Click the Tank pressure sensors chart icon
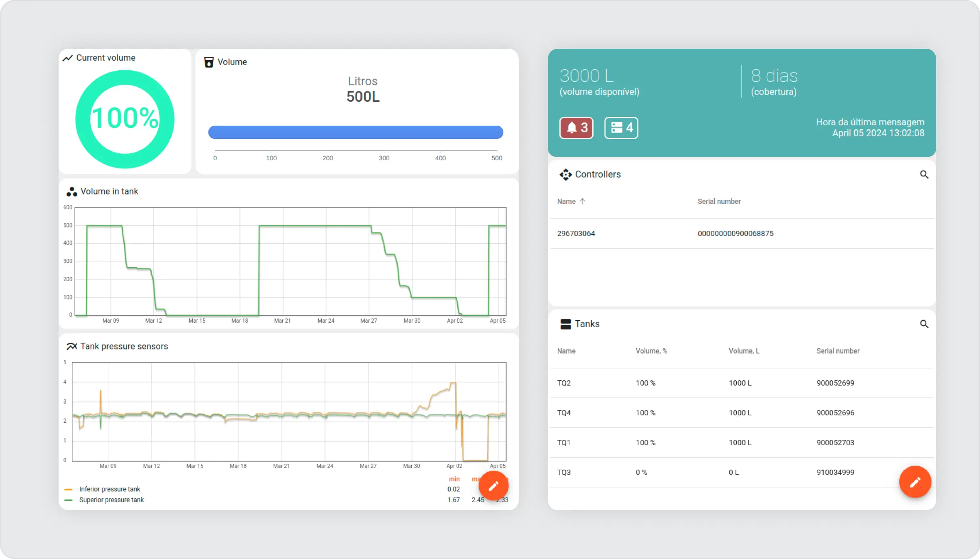 click(71, 346)
